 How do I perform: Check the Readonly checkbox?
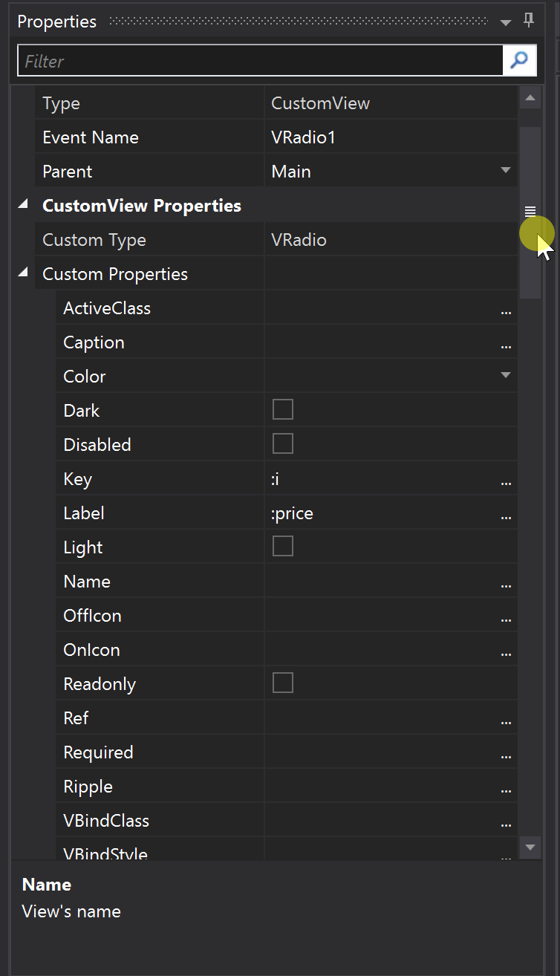click(283, 683)
